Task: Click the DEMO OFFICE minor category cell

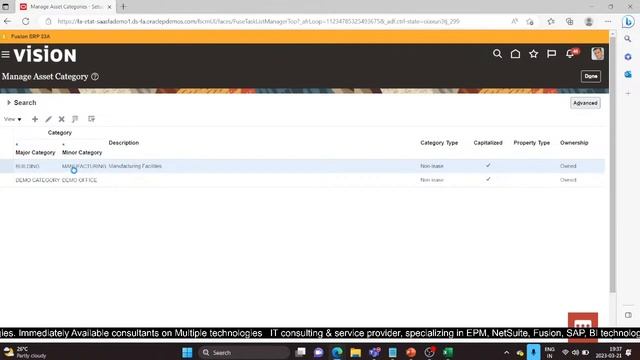Action: point(79,180)
